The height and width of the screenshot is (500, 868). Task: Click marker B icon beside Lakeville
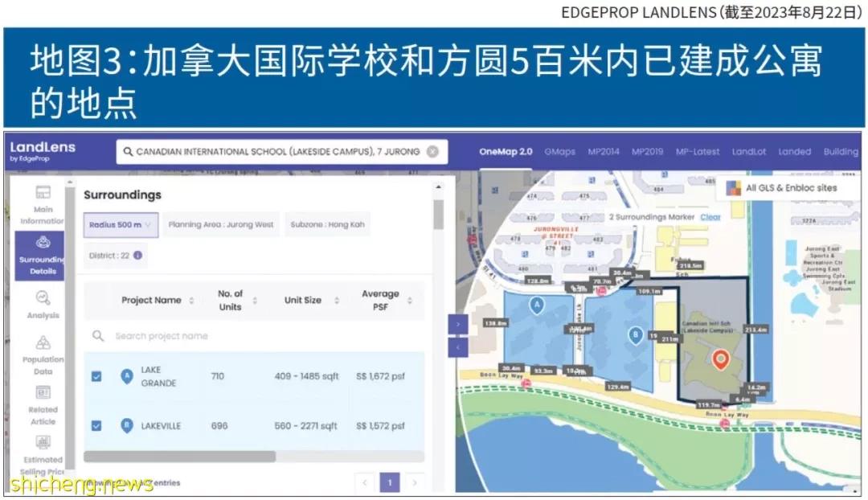127,426
